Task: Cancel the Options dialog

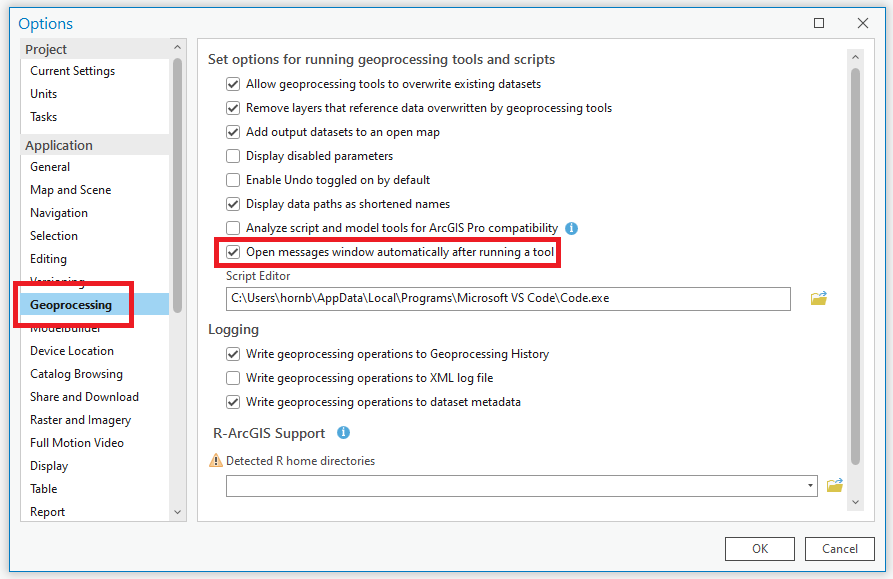Action: point(840,548)
